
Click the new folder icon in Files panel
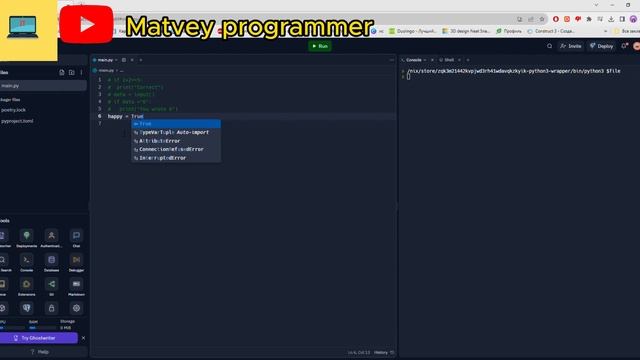(x=71, y=73)
